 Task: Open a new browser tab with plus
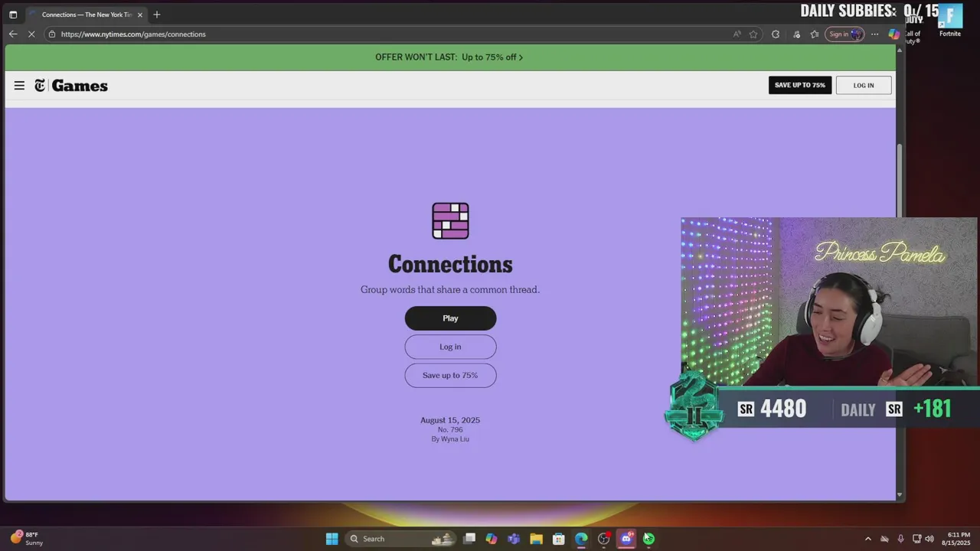tap(157, 15)
